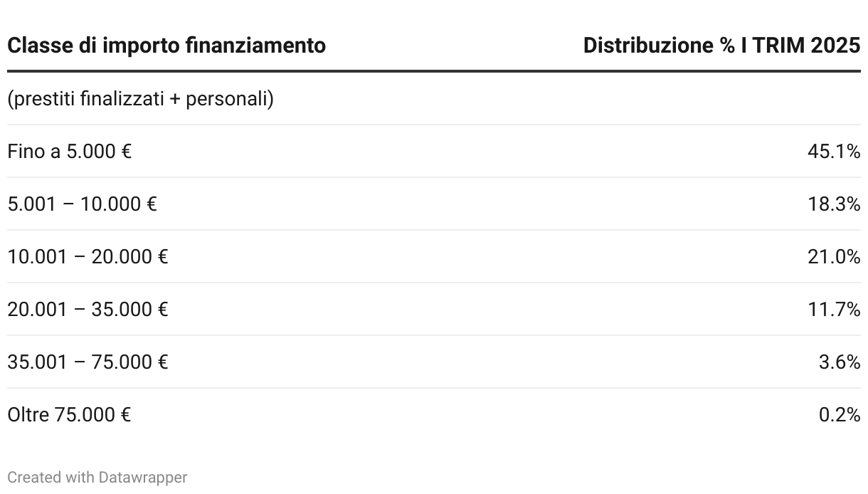Open the Created with Datawrapper link
The width and height of the screenshot is (868, 494).
tap(97, 477)
